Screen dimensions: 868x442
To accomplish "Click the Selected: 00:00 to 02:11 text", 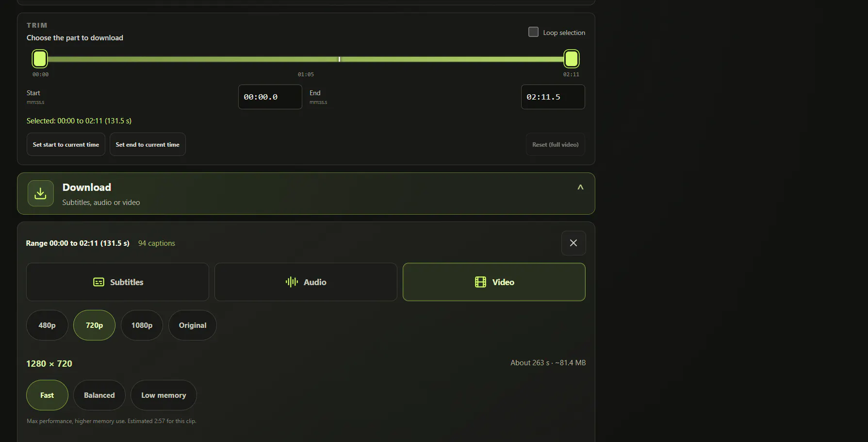I will coord(79,121).
